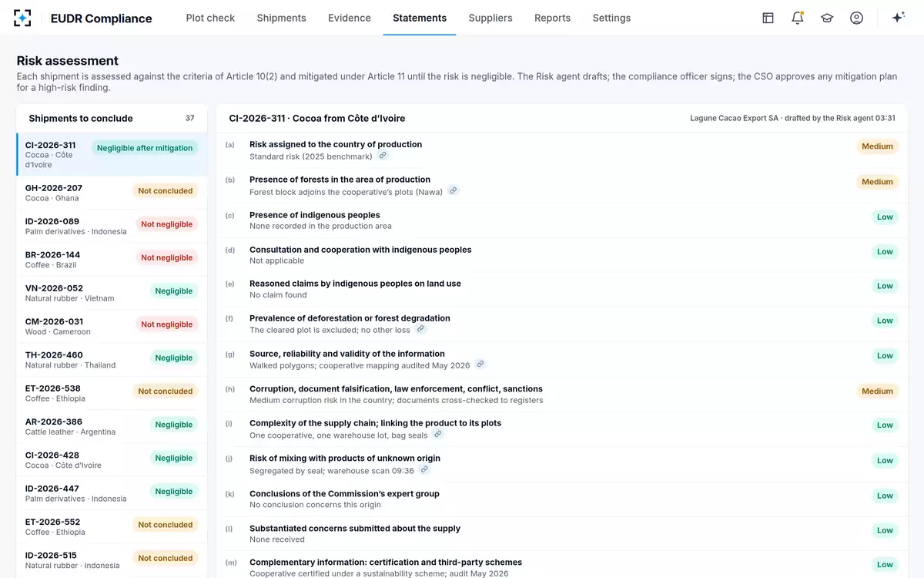Viewport: 924px width, 578px height.
Task: Click the Low badge for risk of mixing
Action: pyautogui.click(x=885, y=461)
